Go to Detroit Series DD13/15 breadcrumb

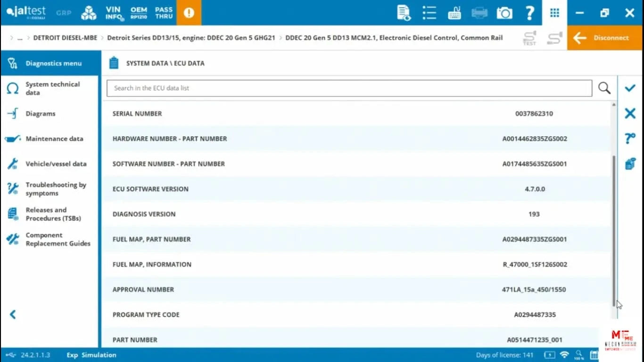191,38
